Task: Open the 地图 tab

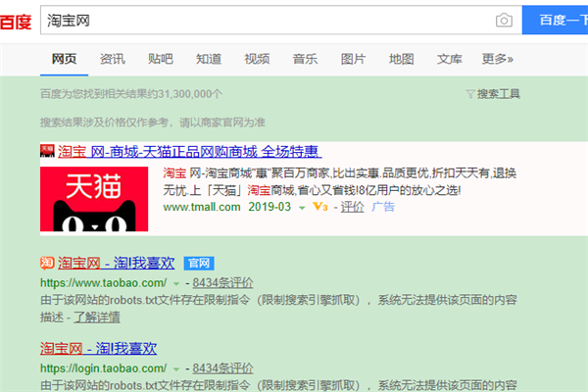Action: (401, 59)
